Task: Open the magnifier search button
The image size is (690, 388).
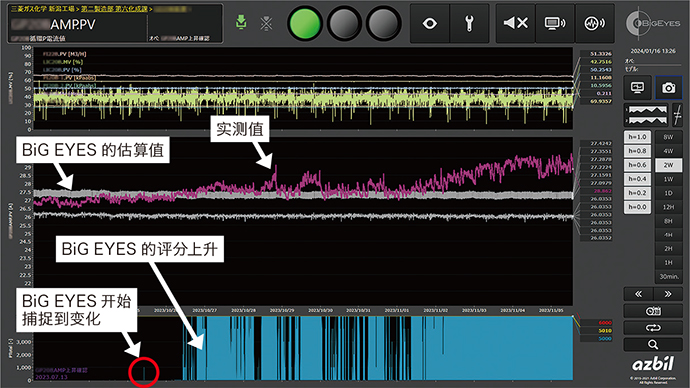Action: (x=653, y=344)
